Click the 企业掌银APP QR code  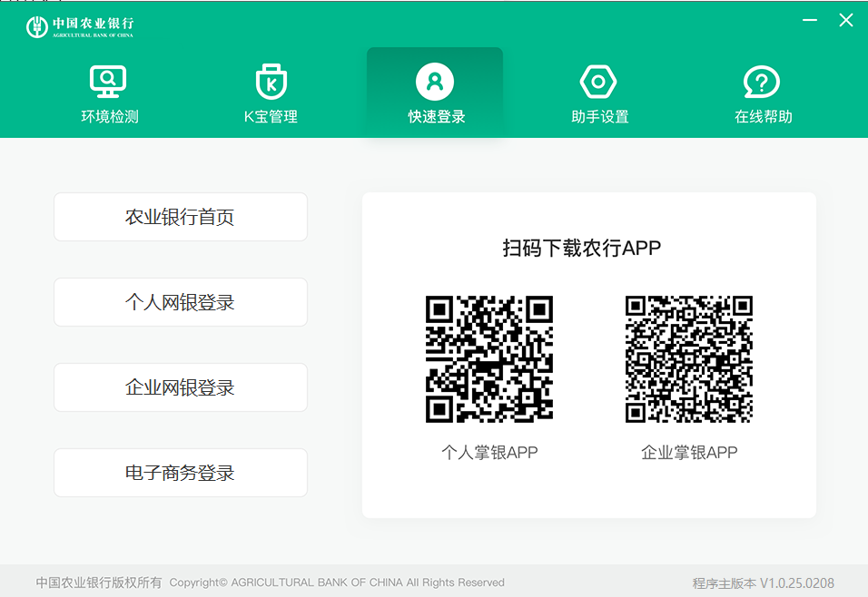pyautogui.click(x=687, y=357)
